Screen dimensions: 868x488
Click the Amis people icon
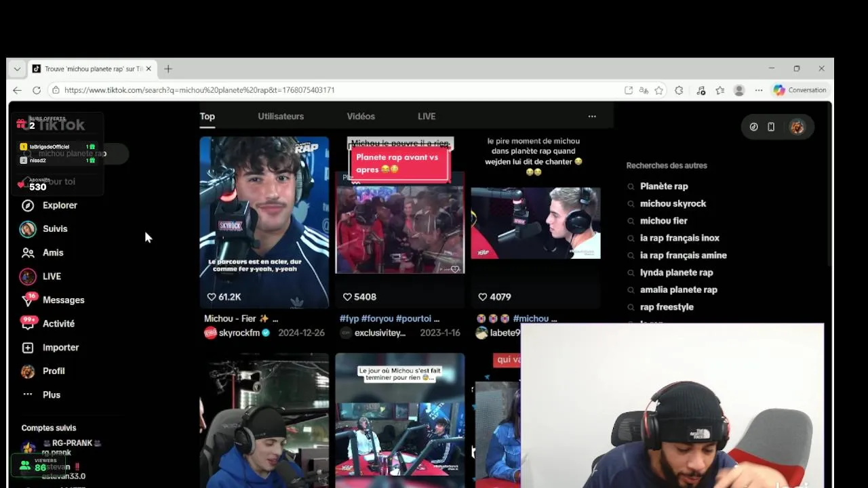coord(28,253)
